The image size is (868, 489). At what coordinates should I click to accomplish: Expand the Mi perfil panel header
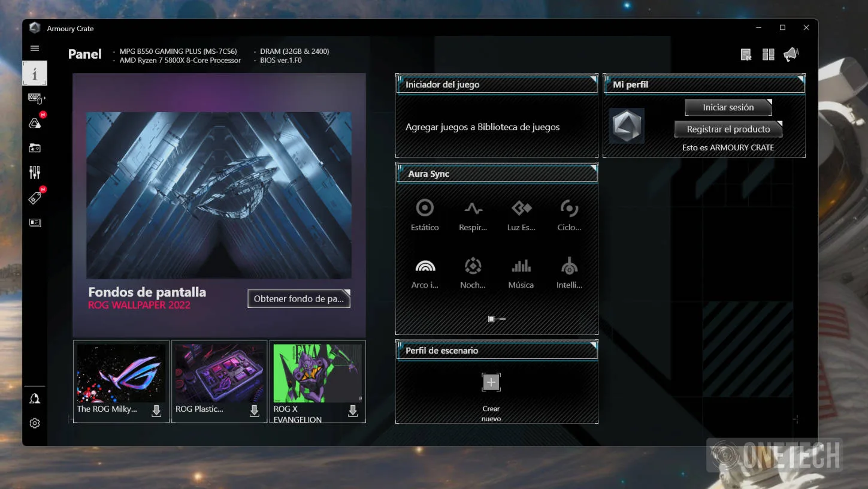point(704,84)
